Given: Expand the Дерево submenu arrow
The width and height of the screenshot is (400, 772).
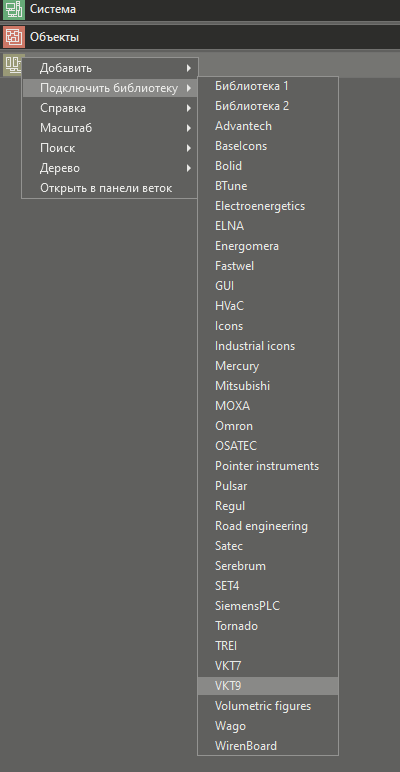Looking at the screenshot, I should (189, 168).
